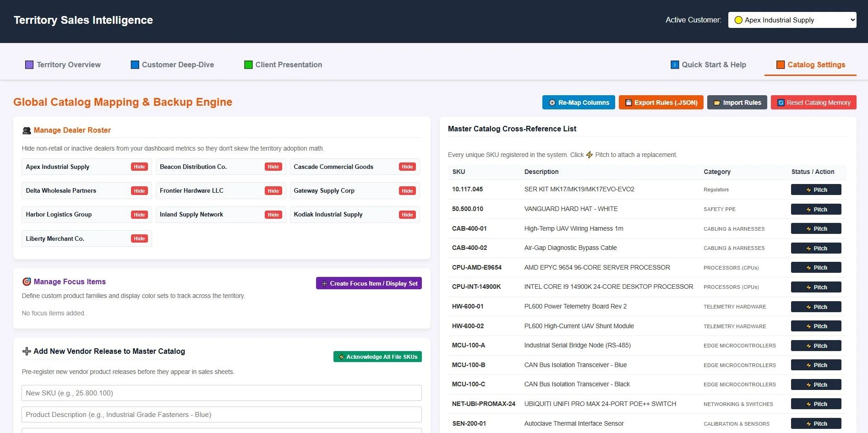Click the New SKU input field

[x=222, y=393]
